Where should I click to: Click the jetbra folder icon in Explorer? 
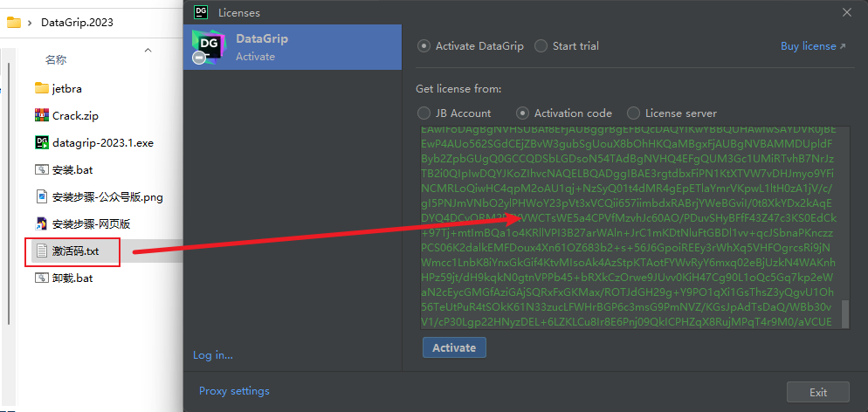[42, 88]
